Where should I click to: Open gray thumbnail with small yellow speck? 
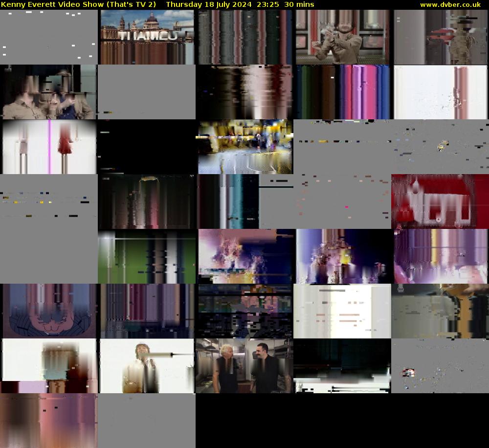click(440, 147)
